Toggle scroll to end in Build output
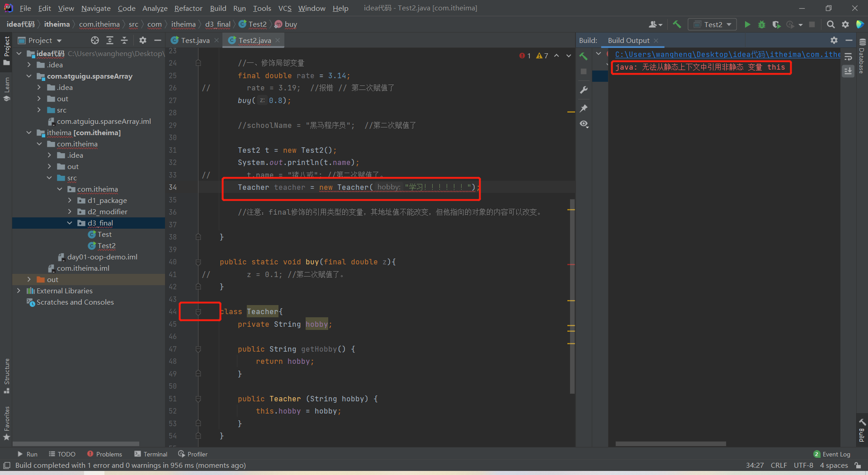Image resolution: width=868 pixels, height=475 pixels. pyautogui.click(x=848, y=71)
